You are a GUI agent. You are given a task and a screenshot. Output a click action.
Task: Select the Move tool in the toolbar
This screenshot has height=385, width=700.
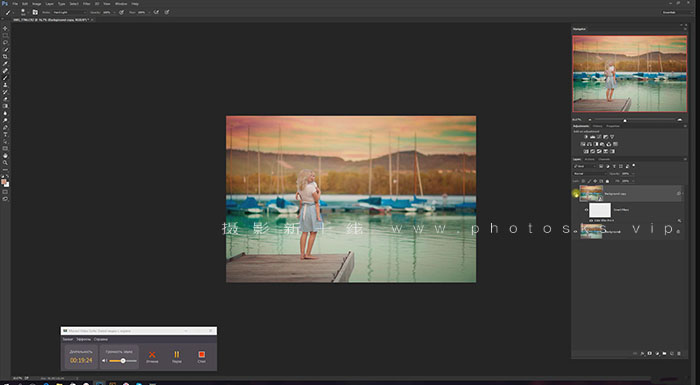pyautogui.click(x=5, y=28)
